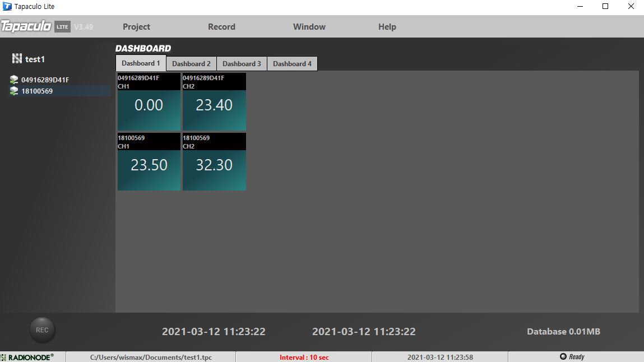
Task: Click the DASHBOARD heading
Action: point(143,48)
